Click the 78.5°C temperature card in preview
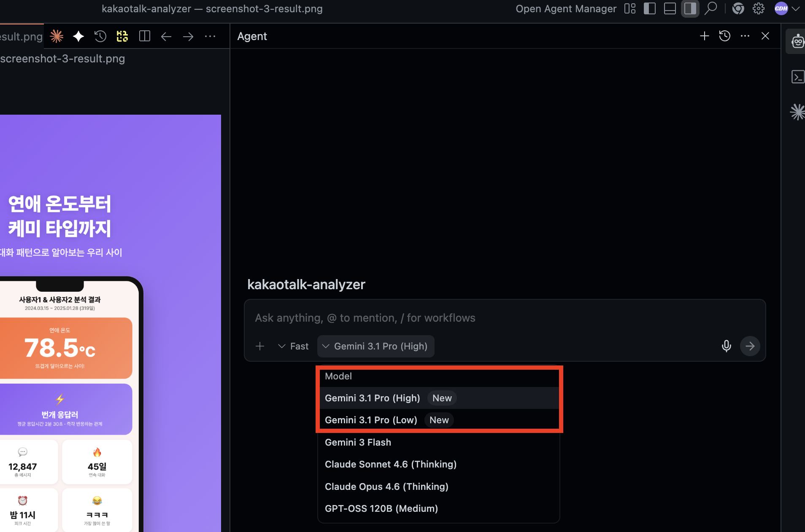Viewport: 805px width, 532px height. coord(66,348)
